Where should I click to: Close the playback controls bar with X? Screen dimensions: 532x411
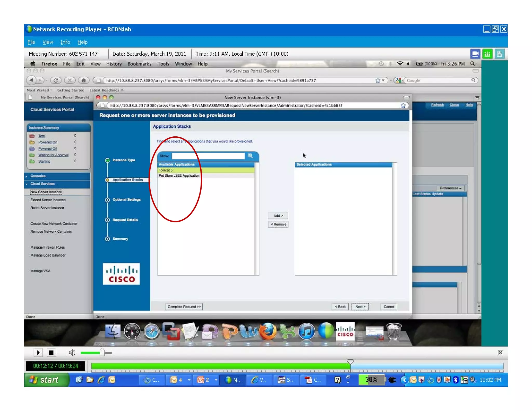coord(500,353)
